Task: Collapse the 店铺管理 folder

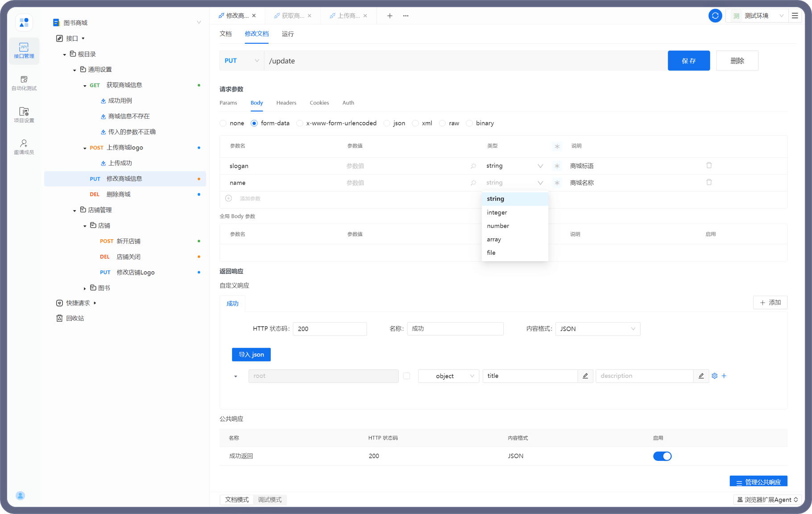Action: [75, 210]
